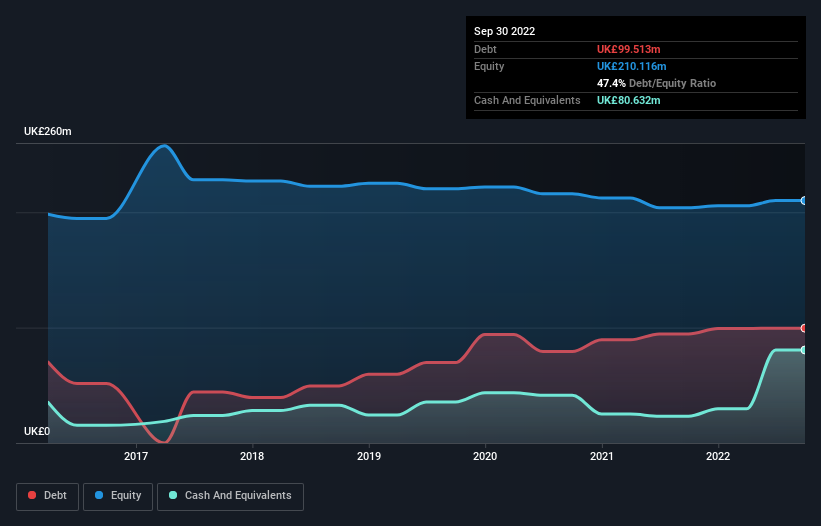Image resolution: width=821 pixels, height=526 pixels.
Task: Click the UK£260m y-axis label
Action: click(x=48, y=131)
